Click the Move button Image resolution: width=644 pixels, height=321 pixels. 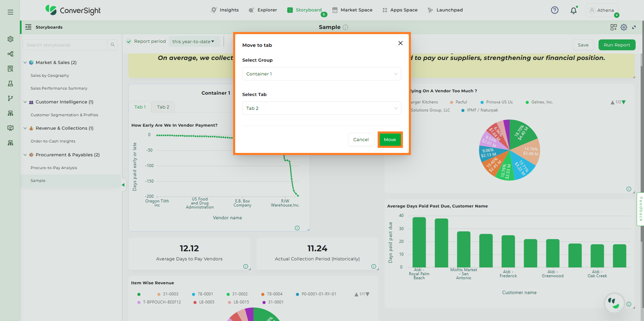390,139
